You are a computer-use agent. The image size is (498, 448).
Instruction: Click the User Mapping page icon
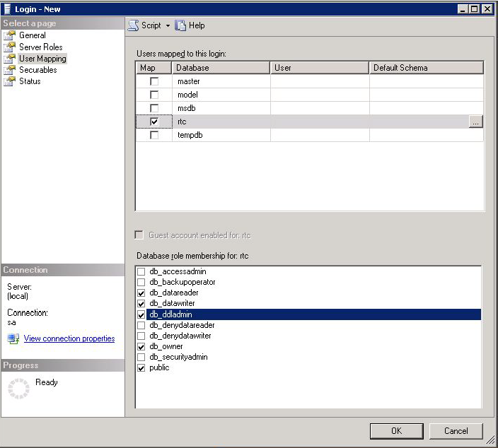10,59
